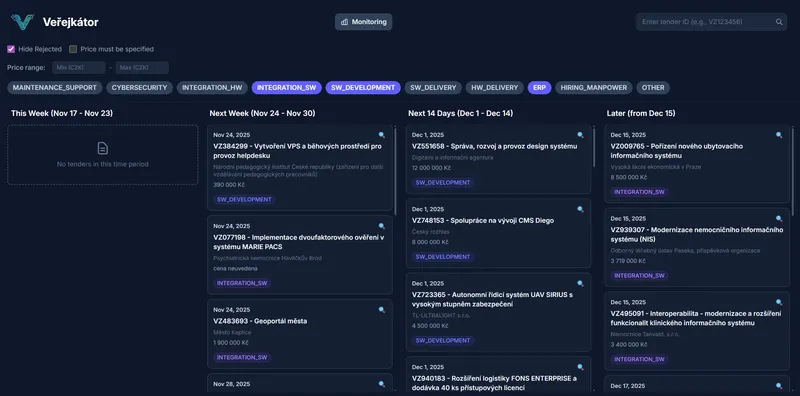Click INTEGRATION_SW tag on Geoportál města card
This screenshot has width=800, height=396.
pyautogui.click(x=242, y=358)
